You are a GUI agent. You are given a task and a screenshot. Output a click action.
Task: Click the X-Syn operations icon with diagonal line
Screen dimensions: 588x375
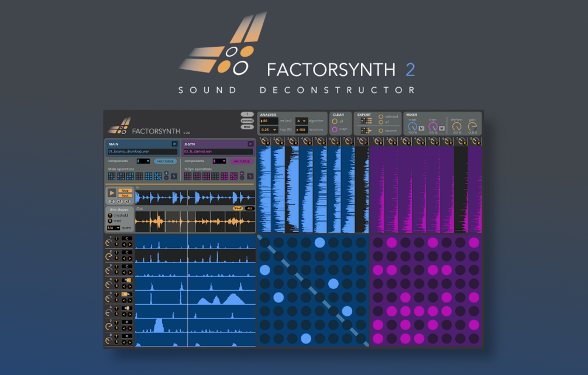[233, 176]
